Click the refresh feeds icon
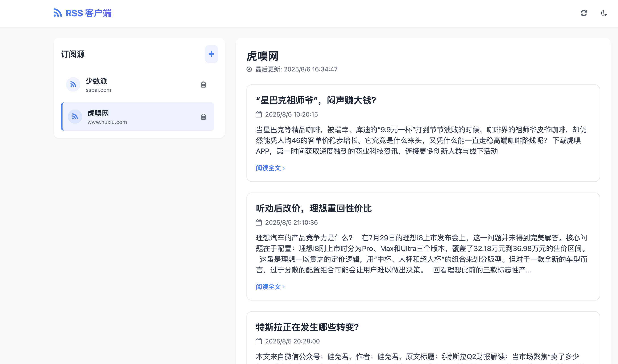The image size is (618, 364). (x=584, y=13)
